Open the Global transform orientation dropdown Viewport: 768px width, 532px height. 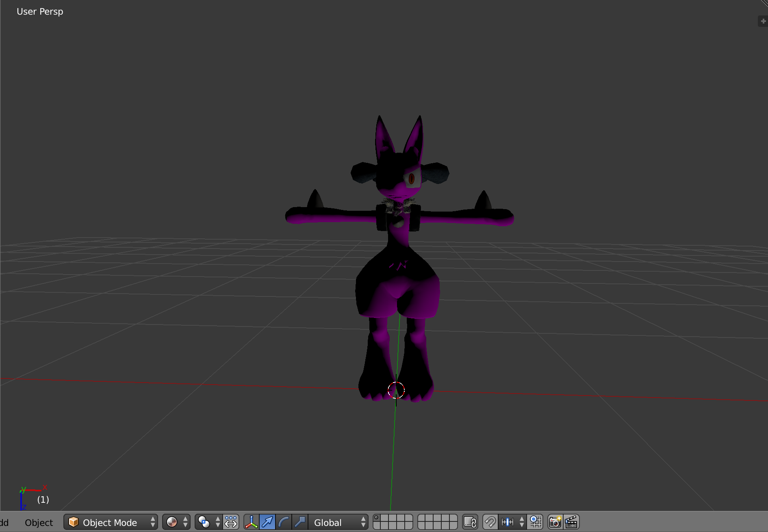coord(338,522)
